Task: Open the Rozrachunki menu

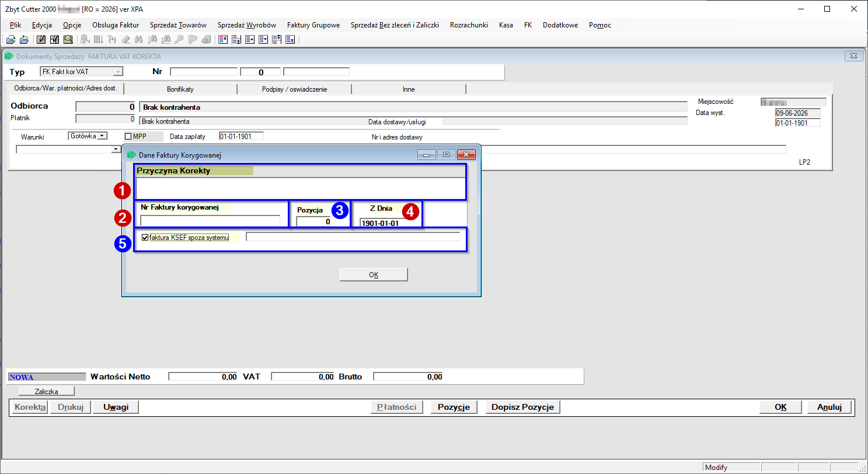Action: [469, 25]
